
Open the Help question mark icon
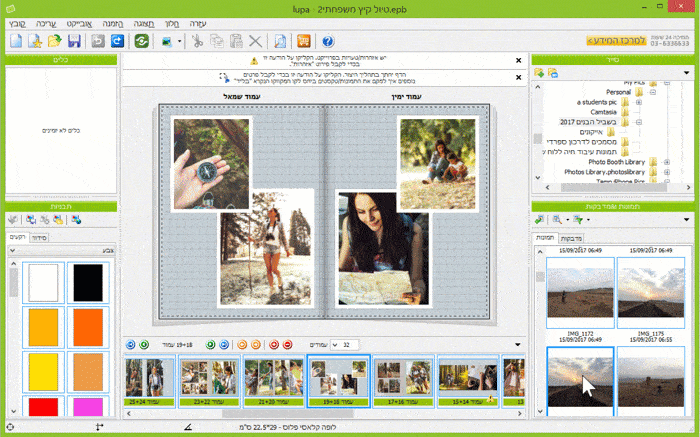tap(329, 41)
